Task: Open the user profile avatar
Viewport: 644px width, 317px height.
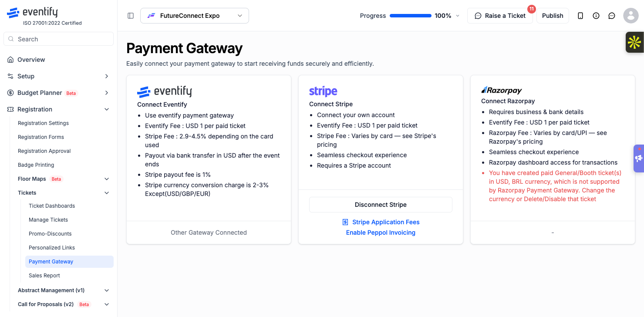Action: 631,16
